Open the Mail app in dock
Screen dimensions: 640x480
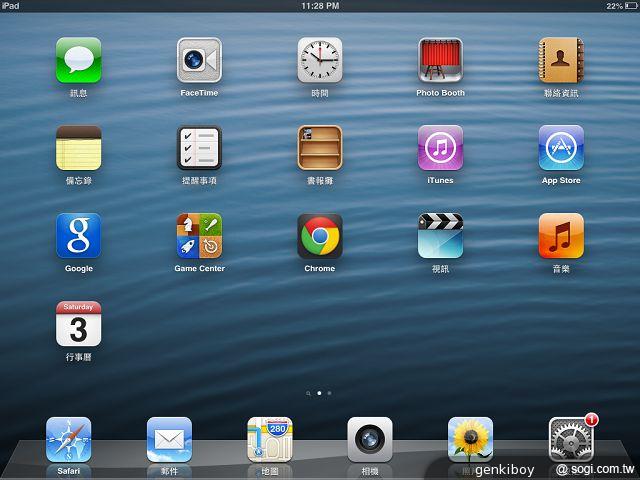169,439
